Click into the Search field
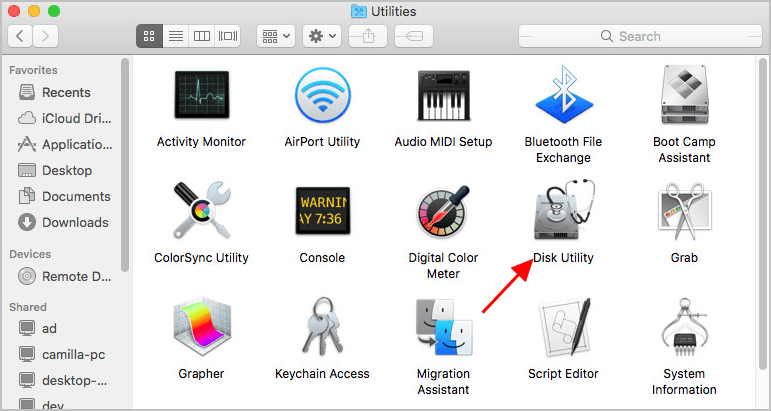The width and height of the screenshot is (771, 411). [x=640, y=36]
